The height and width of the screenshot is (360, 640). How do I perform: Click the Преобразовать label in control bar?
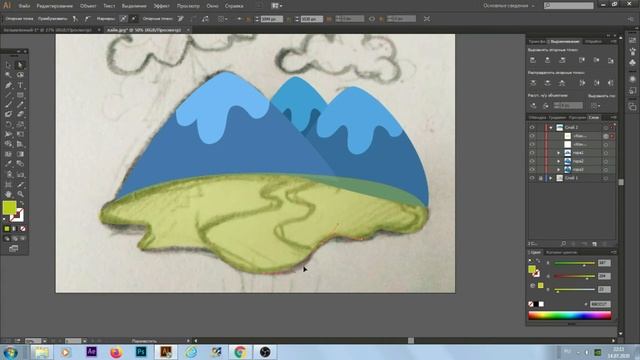(x=52, y=19)
